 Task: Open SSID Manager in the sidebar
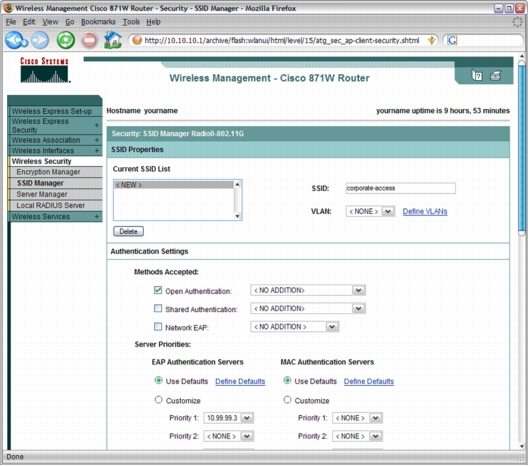pyautogui.click(x=55, y=183)
